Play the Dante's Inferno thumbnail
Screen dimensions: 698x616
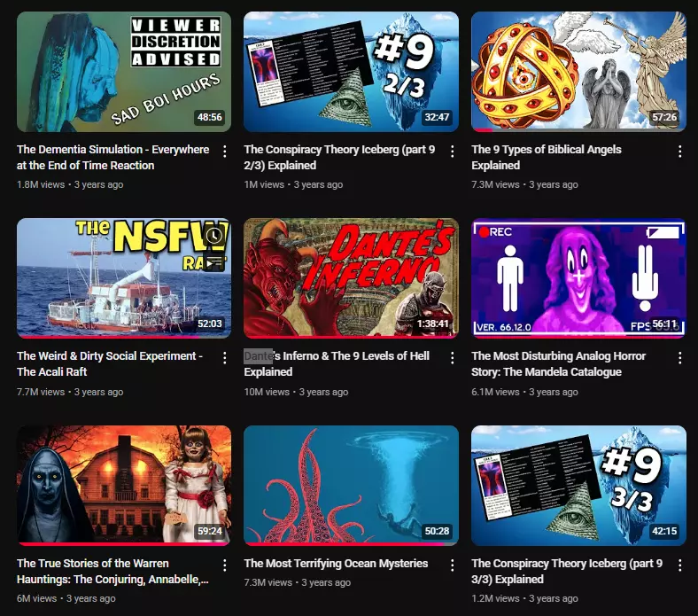pos(352,278)
